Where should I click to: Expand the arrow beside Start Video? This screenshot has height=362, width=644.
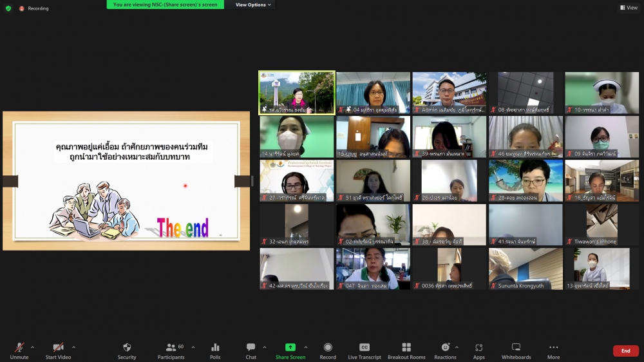click(x=73, y=347)
